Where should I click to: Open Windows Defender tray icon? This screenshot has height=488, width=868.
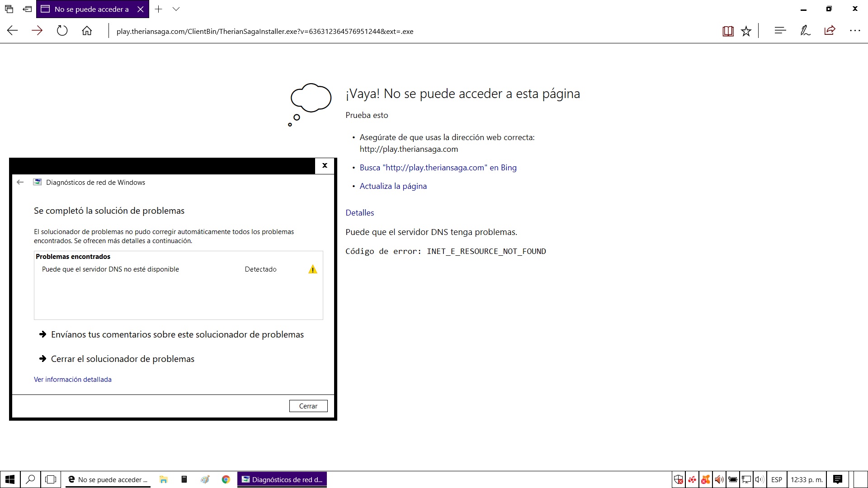coord(679,479)
